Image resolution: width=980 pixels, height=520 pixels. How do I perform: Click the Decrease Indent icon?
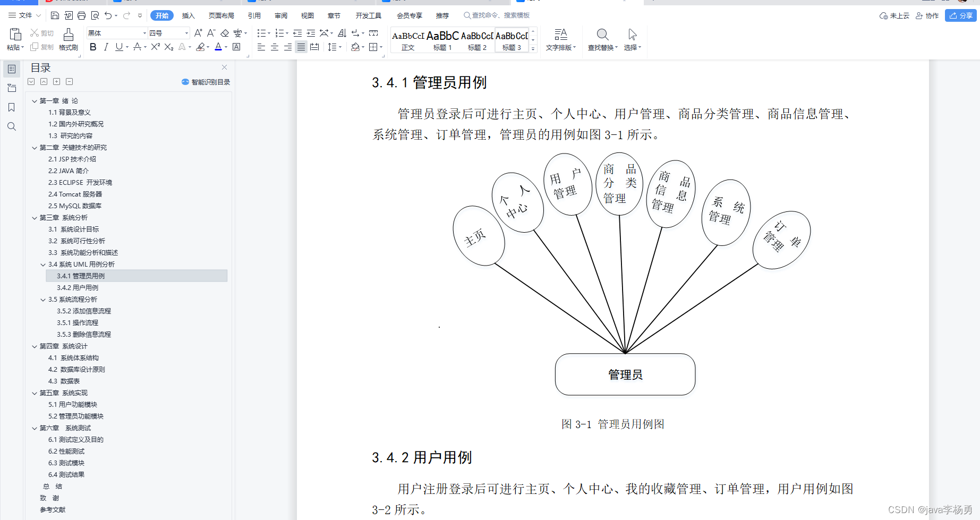[x=297, y=33]
